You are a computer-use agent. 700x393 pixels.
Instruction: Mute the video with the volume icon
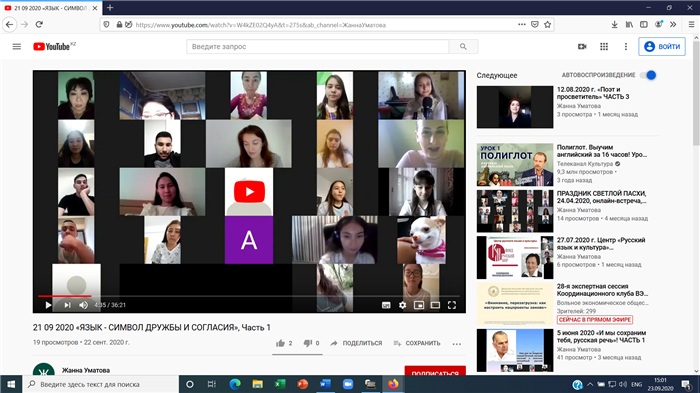83,305
